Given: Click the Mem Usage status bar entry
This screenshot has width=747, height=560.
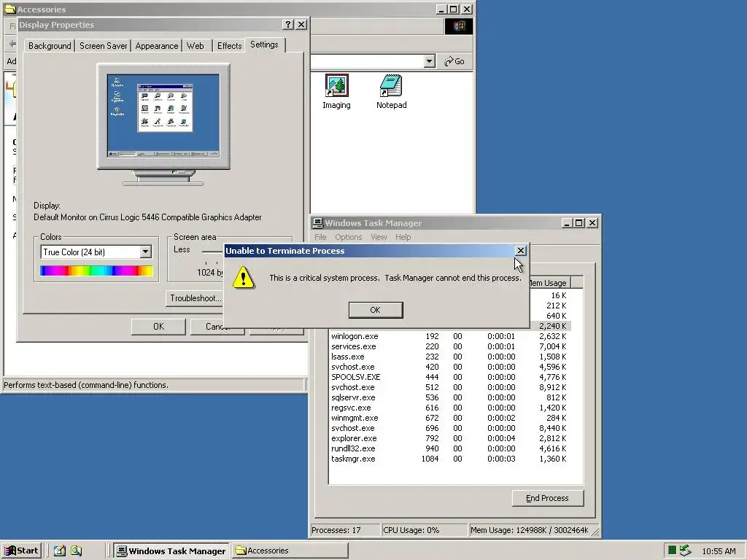Looking at the screenshot, I should point(530,530).
